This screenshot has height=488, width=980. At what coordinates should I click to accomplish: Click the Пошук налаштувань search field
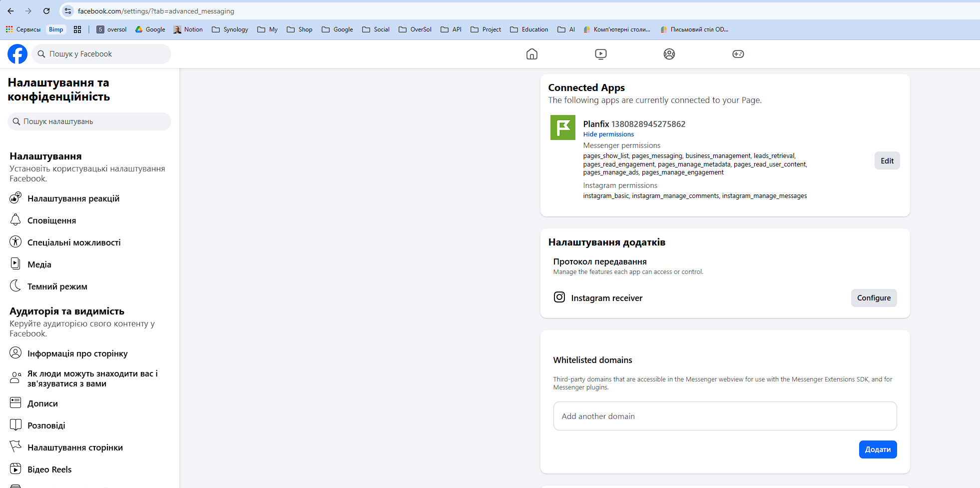pyautogui.click(x=89, y=121)
